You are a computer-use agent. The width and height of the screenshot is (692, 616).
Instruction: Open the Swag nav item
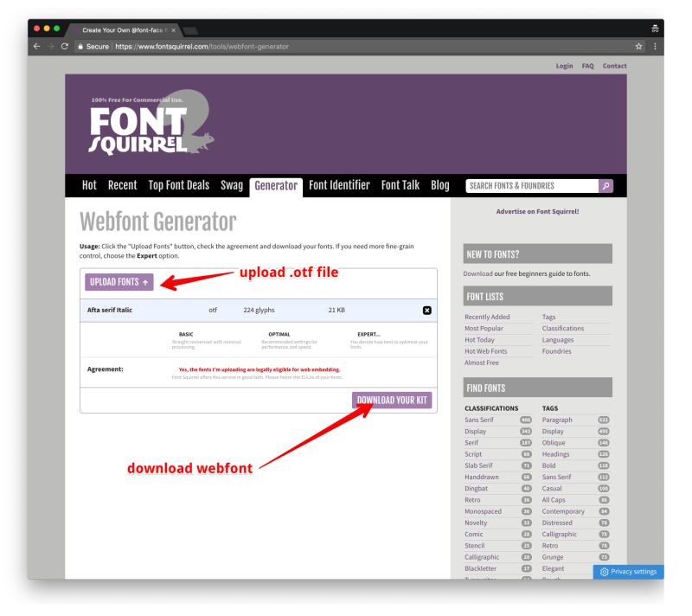coord(232,185)
